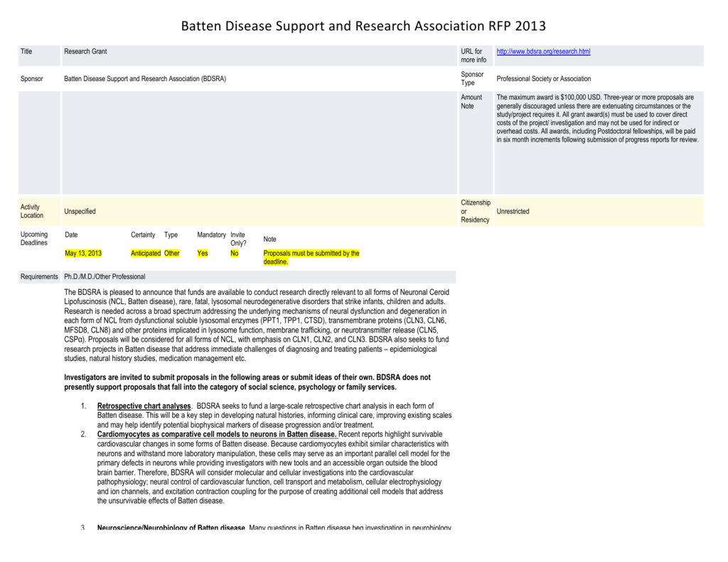Click the "Date" column header
The width and height of the screenshot is (728, 562).
pos(71,235)
